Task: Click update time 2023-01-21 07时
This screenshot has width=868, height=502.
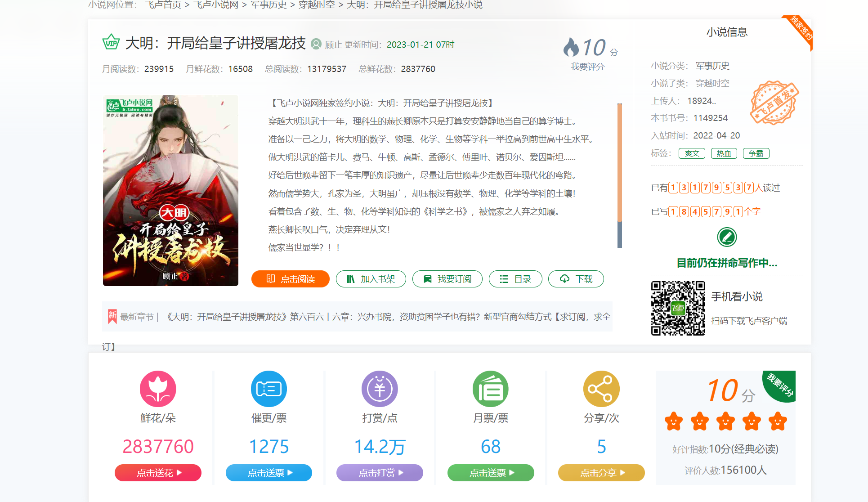Action: point(421,45)
